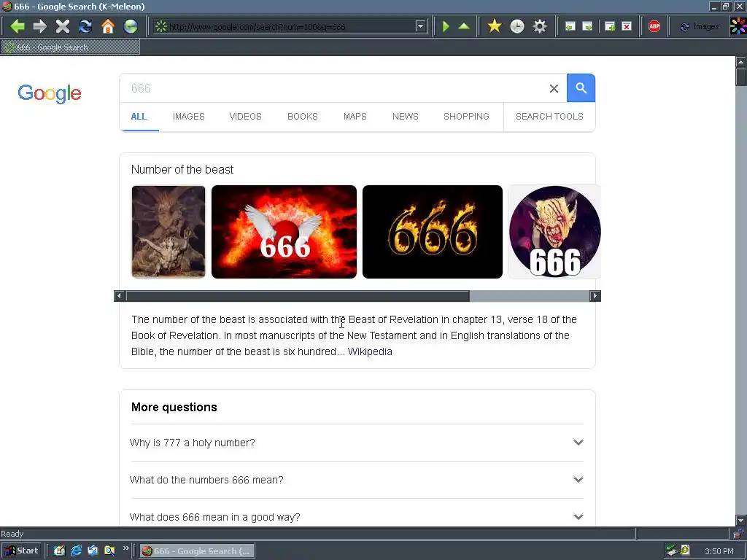Click the green Up triangle icon
747x560 pixels.
(464, 27)
